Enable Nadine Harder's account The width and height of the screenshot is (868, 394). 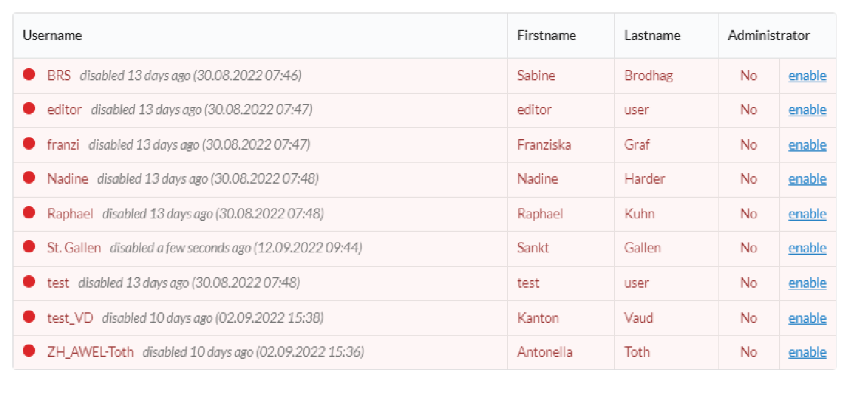pos(807,178)
